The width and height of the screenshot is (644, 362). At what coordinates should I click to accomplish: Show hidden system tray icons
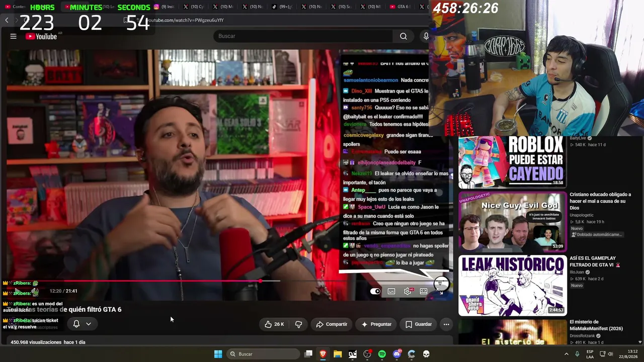pos(566,354)
